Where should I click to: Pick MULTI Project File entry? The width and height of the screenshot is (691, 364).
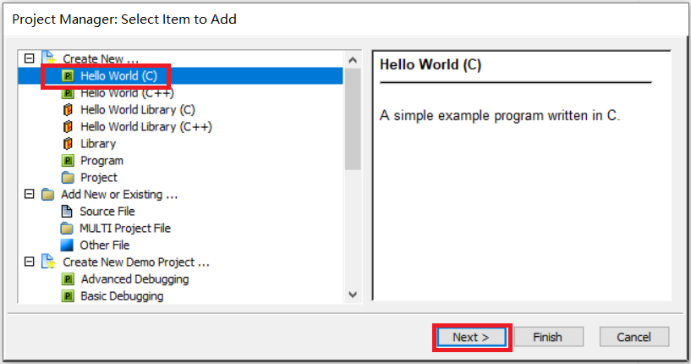tap(125, 228)
